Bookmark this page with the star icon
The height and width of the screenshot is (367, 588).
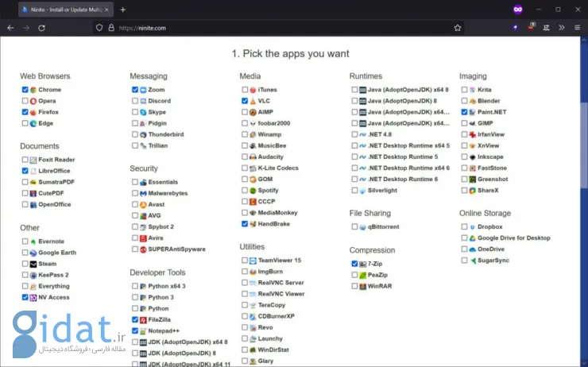(458, 28)
